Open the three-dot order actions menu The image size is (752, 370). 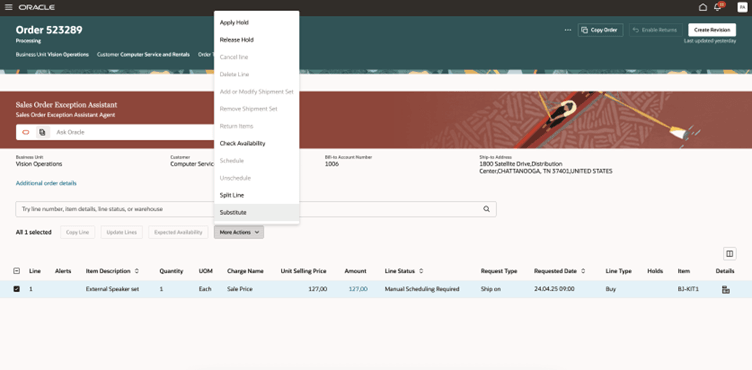pos(568,30)
